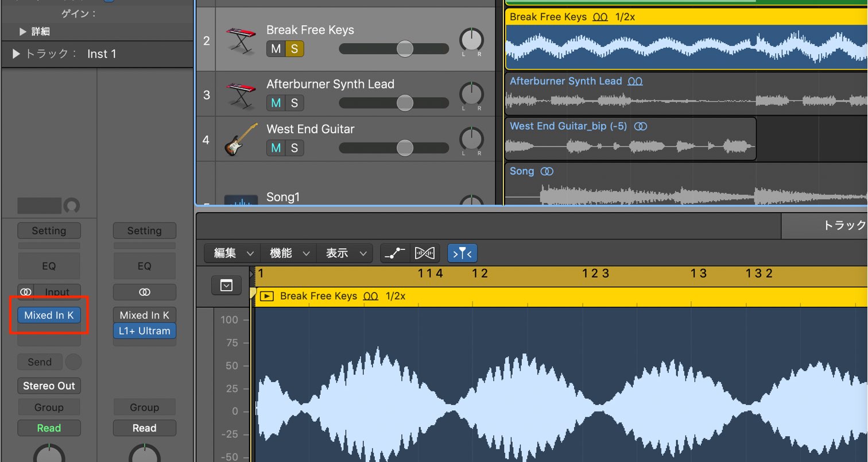Click the editor inspector box icon
This screenshot has width=868, height=462.
[226, 285]
